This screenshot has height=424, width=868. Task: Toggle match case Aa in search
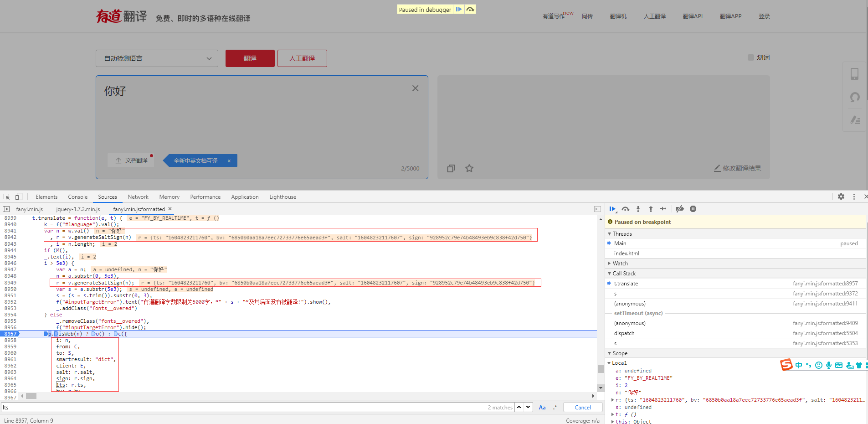pos(542,407)
